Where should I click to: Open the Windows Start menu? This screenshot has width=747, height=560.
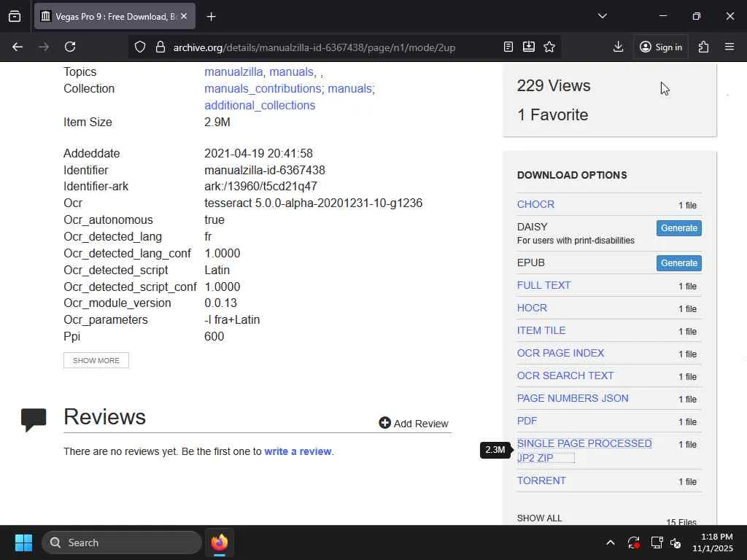point(23,542)
